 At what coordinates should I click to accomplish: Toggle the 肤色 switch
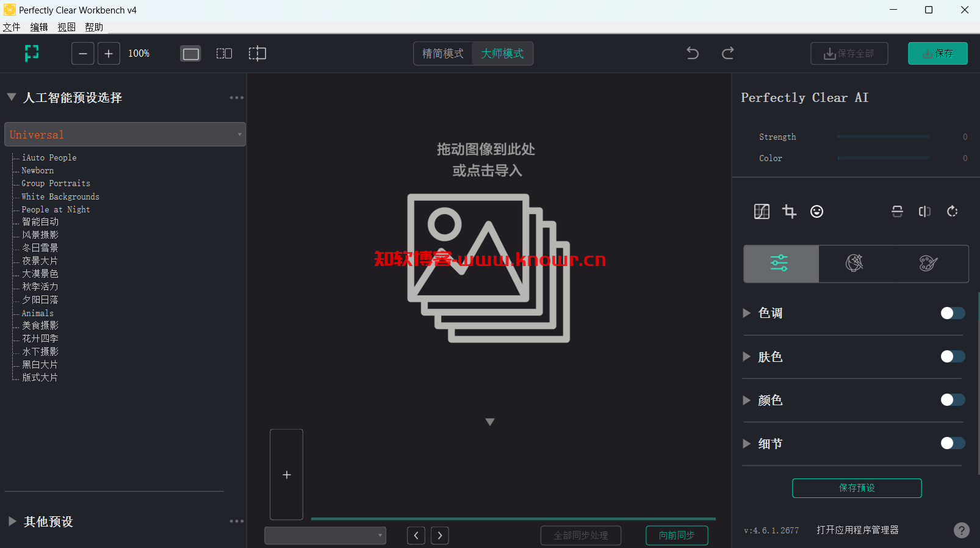953,356
